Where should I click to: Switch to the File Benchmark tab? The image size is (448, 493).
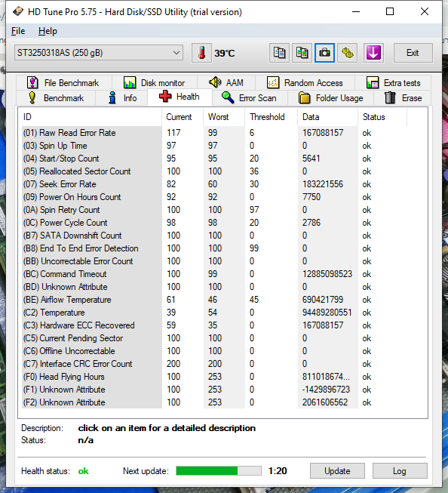coord(63,83)
